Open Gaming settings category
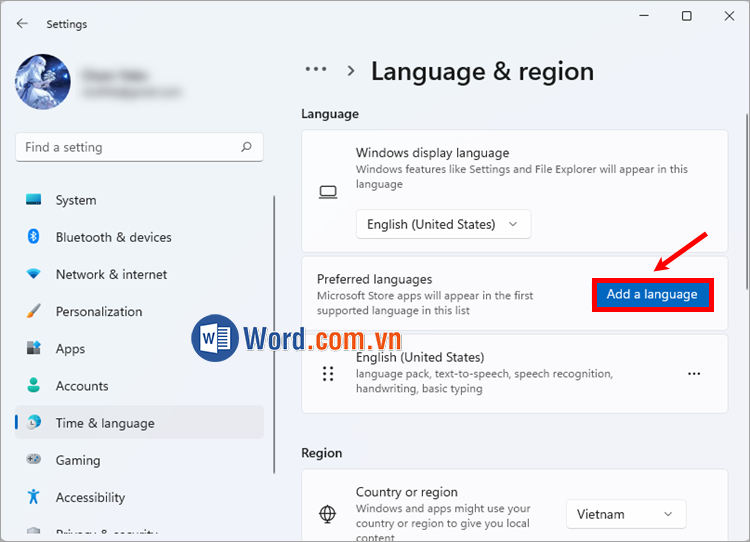The width and height of the screenshot is (750, 542). pyautogui.click(x=139, y=460)
